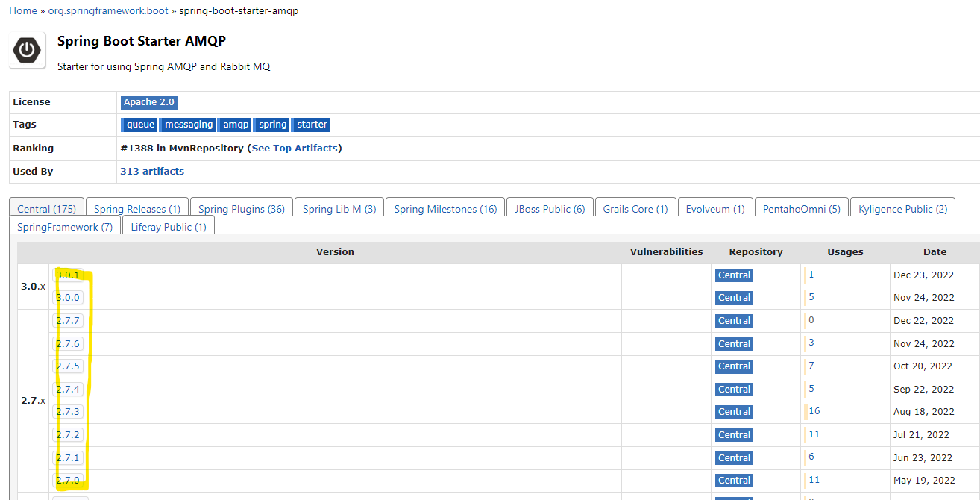The image size is (980, 500).
Task: Click the 2.7.x version group label
Action: click(x=33, y=401)
